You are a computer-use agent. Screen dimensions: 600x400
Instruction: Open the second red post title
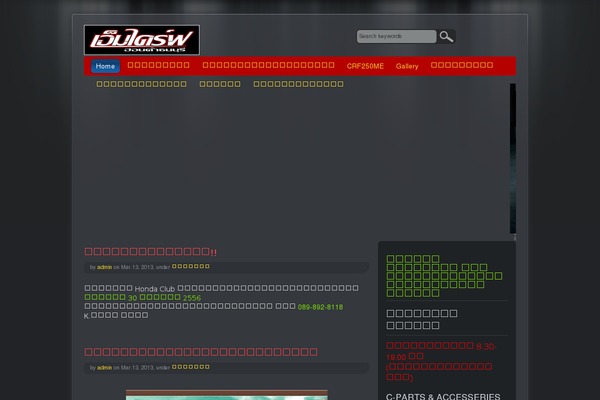click(x=201, y=352)
